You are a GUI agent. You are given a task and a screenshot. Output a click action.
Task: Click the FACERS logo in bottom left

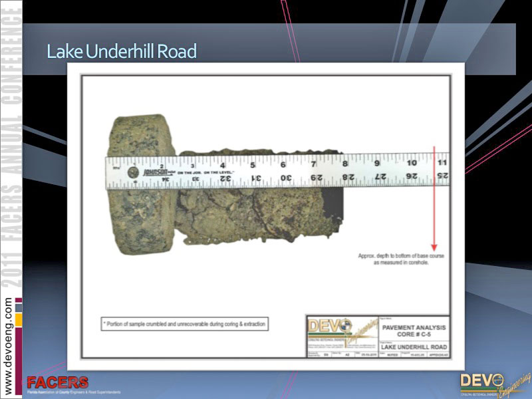pos(57,383)
